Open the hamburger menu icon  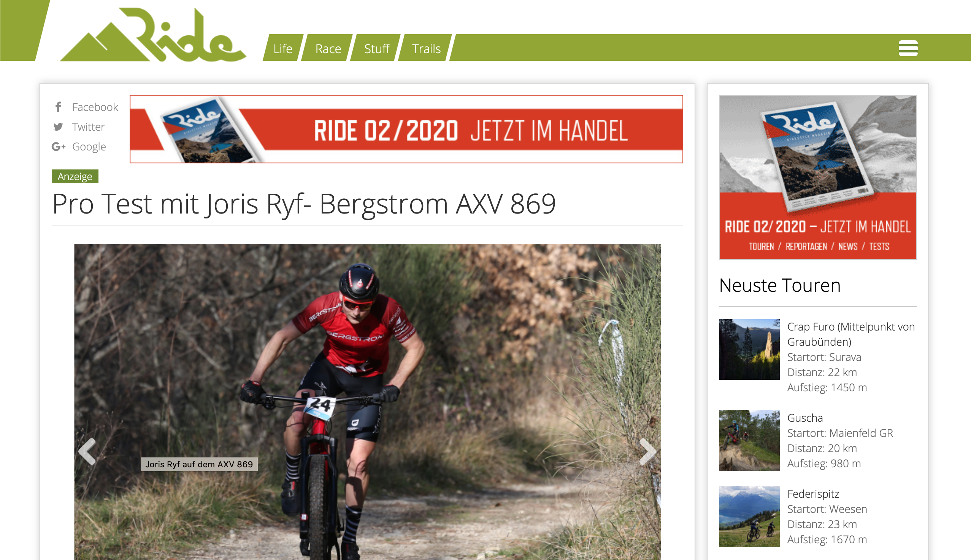click(908, 48)
